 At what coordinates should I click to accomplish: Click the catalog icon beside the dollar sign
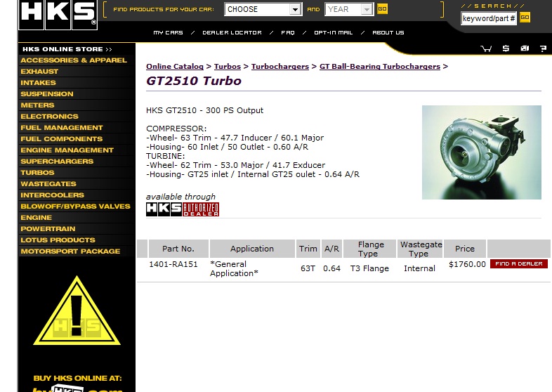(x=525, y=48)
